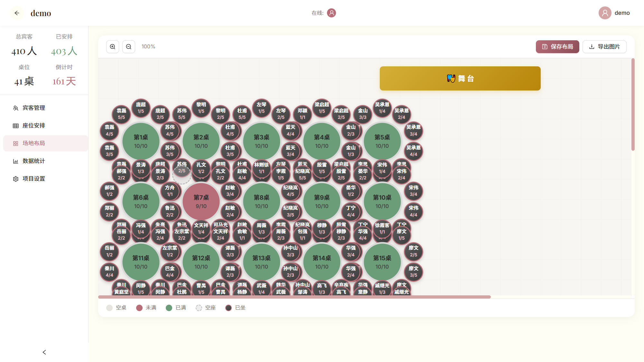Click the horizontal canvas scrollbar
The height and width of the screenshot is (362, 644).
[x=294, y=297]
